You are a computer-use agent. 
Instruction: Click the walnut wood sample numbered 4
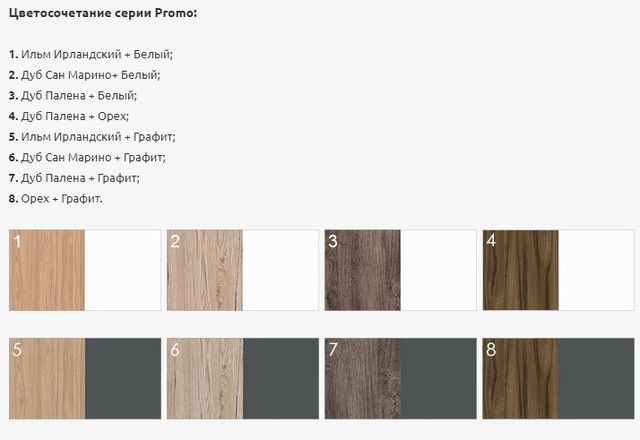pos(521,270)
